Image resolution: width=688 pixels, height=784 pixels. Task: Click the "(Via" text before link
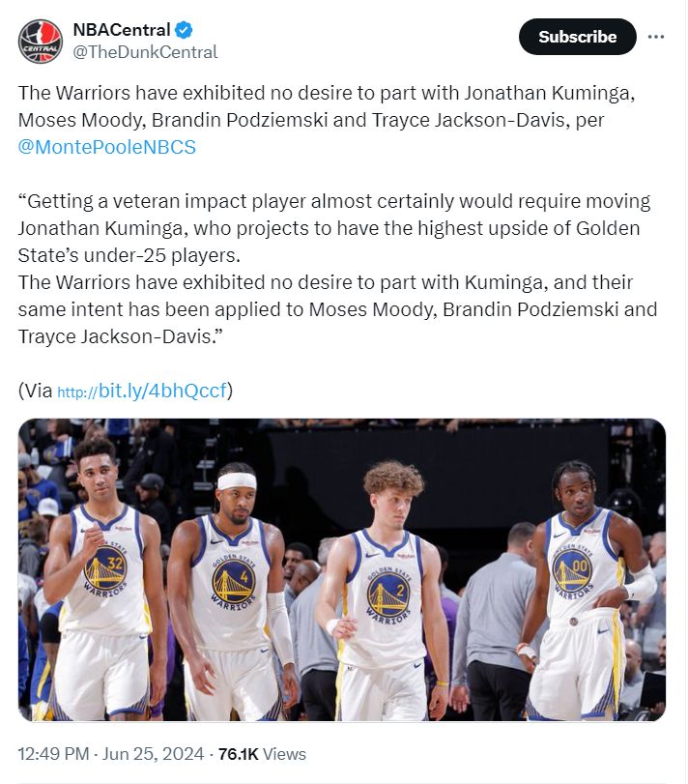(35, 391)
